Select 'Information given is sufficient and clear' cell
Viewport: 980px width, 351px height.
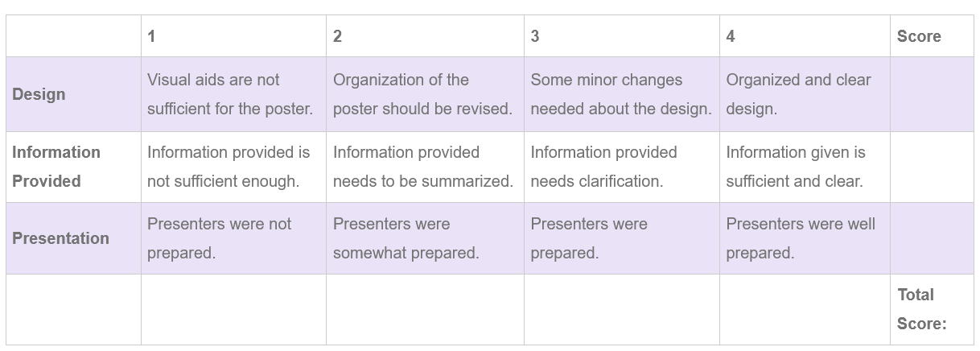point(805,167)
